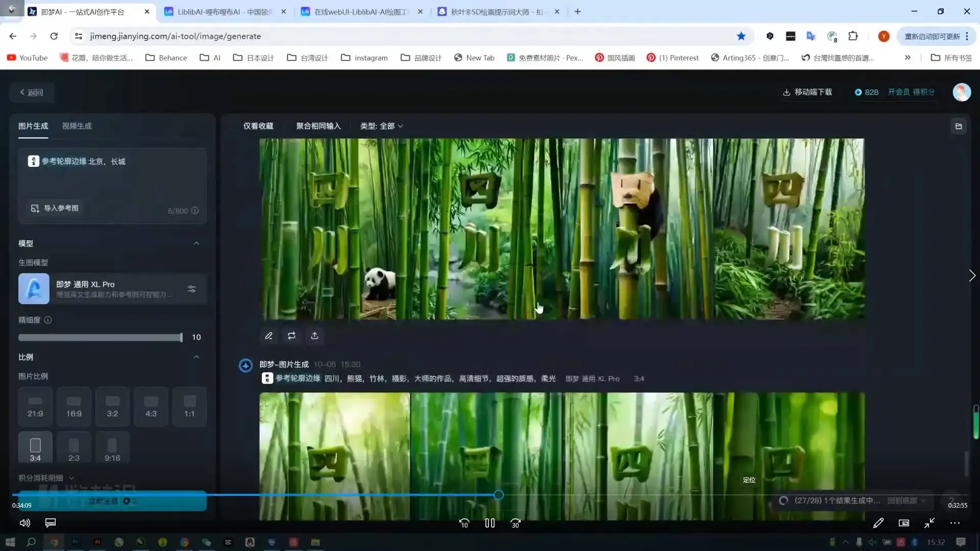Image resolution: width=980 pixels, height=551 pixels.
Task: Click the regenerate loop icon under the image
Action: tap(291, 336)
